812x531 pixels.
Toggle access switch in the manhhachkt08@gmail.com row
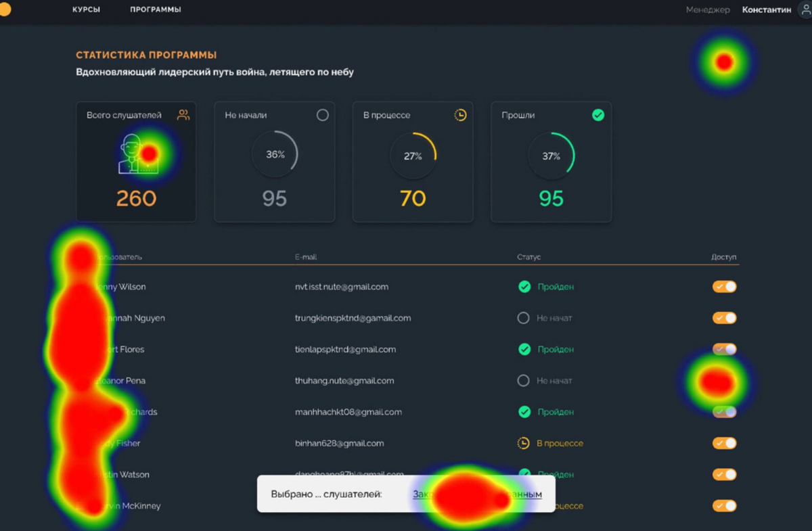click(724, 412)
